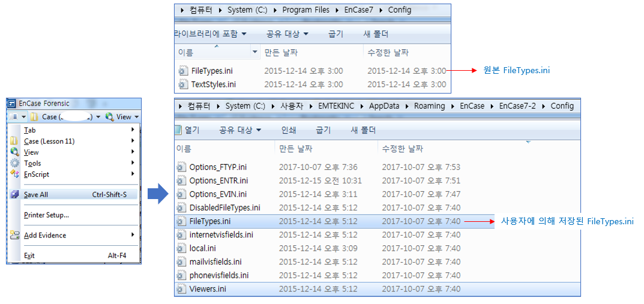Click the Options_FTYP.ini file icon
The width and height of the screenshot is (644, 304).
pos(181,167)
